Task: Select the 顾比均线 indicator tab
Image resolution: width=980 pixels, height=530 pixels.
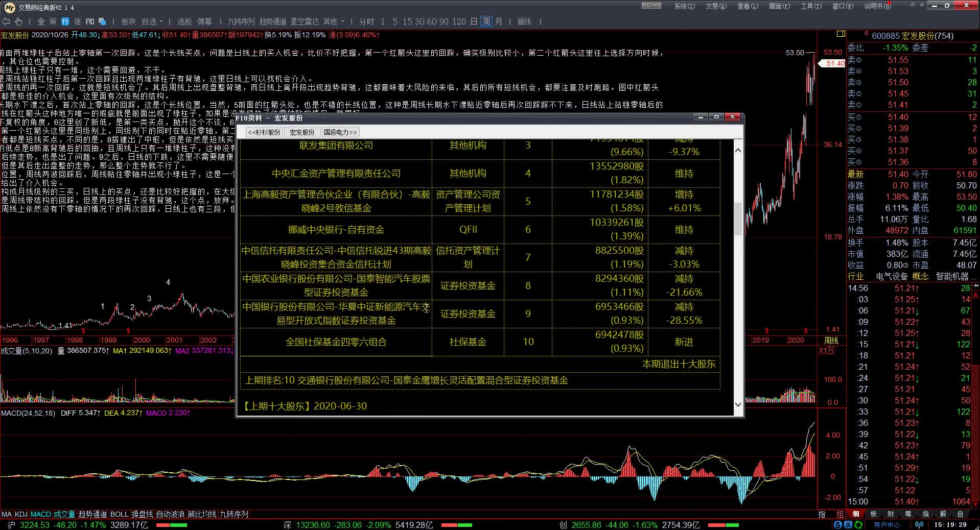Action: click(202, 514)
